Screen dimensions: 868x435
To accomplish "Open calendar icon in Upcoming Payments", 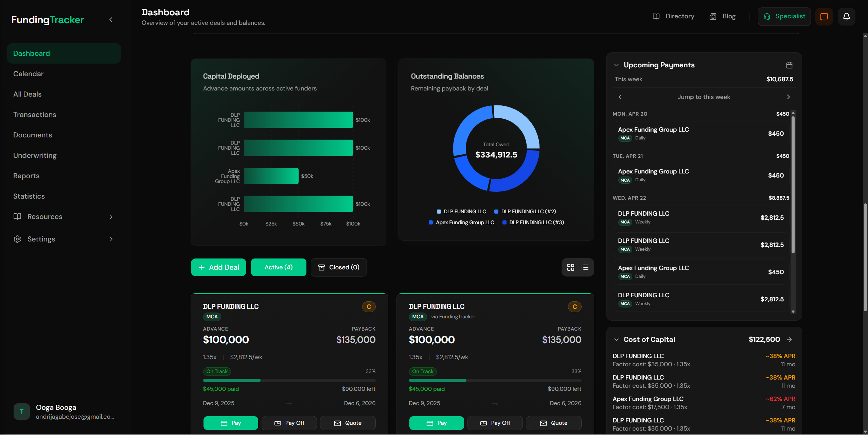I will pyautogui.click(x=789, y=65).
